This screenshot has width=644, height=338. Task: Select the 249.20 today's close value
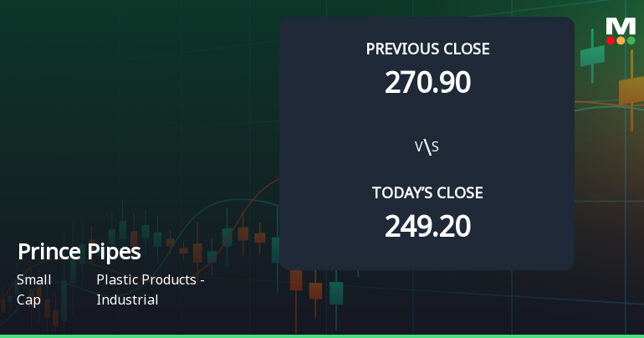coord(427,226)
